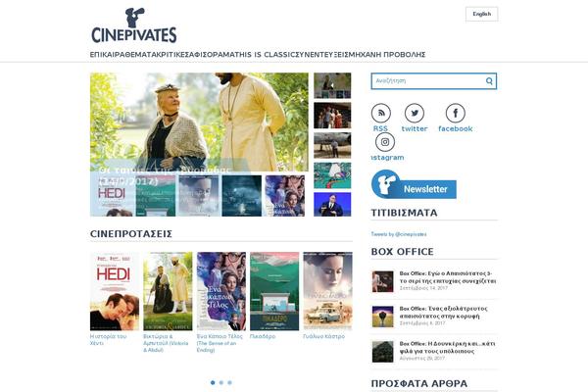The height and width of the screenshot is (392, 588).
Task: Open the Instagram profile icon
Action: point(385,142)
